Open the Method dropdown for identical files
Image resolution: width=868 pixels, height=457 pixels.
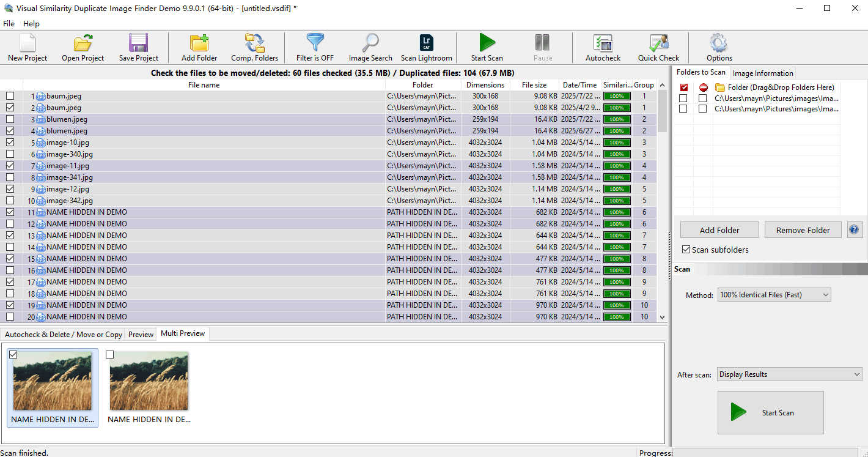(774, 295)
